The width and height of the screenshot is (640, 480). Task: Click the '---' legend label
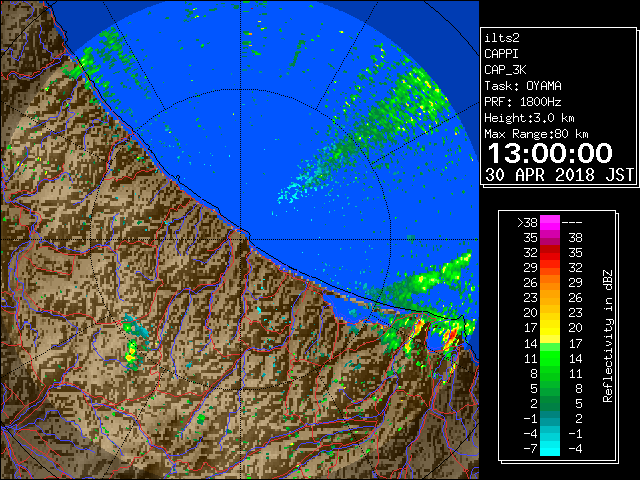click(x=572, y=222)
